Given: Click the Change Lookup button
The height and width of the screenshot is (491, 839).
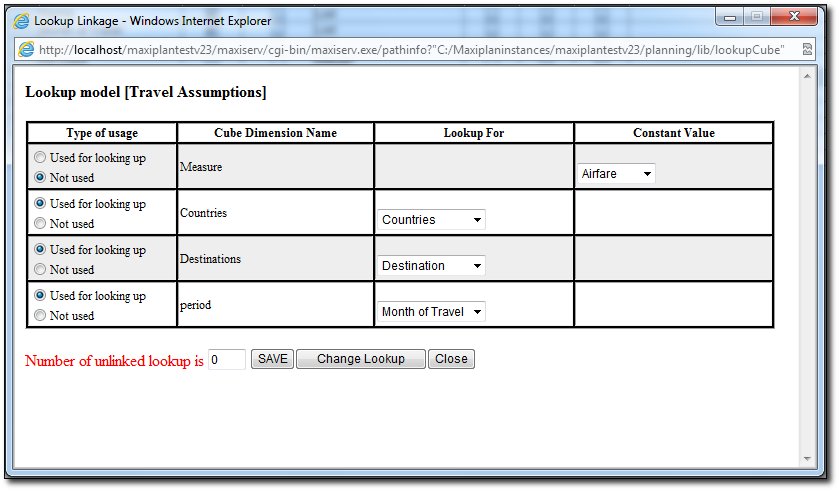Looking at the screenshot, I should point(360,359).
